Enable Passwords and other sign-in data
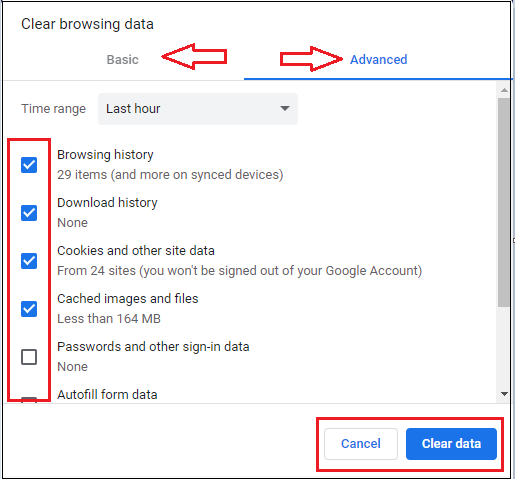This screenshot has height=479, width=515. [x=29, y=357]
